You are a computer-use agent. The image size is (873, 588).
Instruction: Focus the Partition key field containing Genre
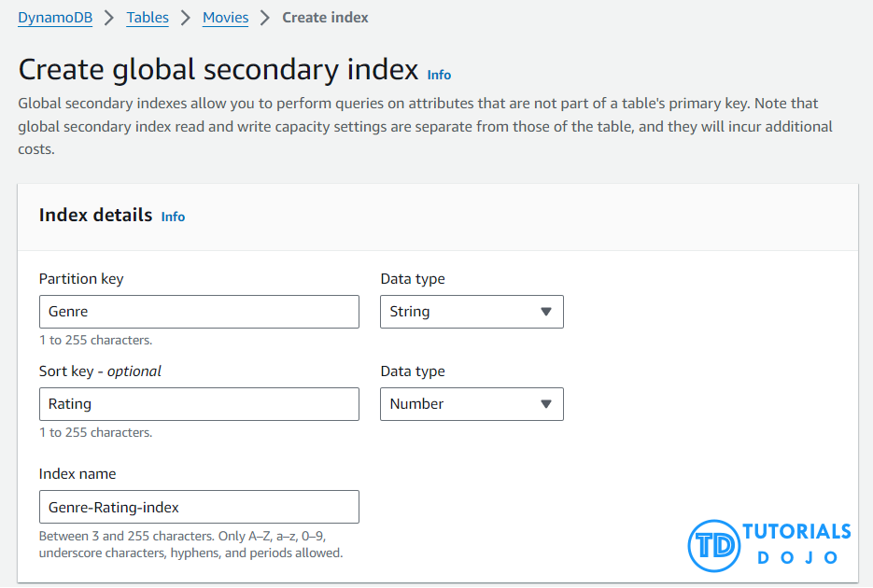(x=199, y=312)
